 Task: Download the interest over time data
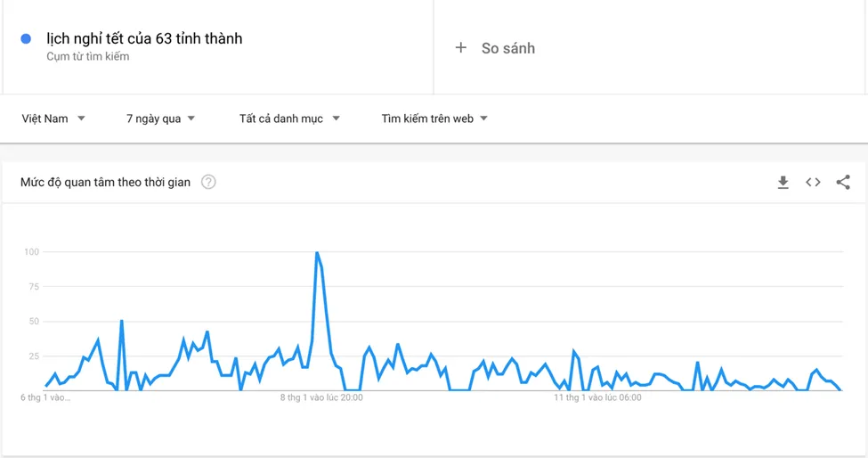pos(783,183)
